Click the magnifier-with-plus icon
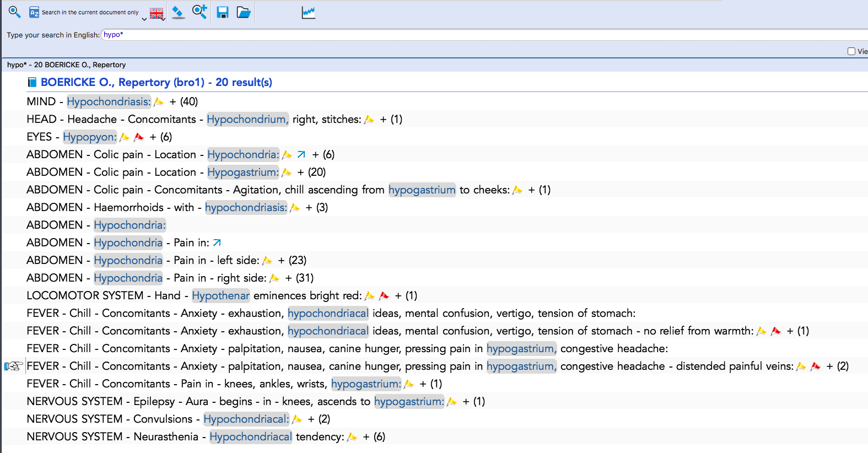Image resolution: width=868 pixels, height=453 pixels. pos(200,12)
